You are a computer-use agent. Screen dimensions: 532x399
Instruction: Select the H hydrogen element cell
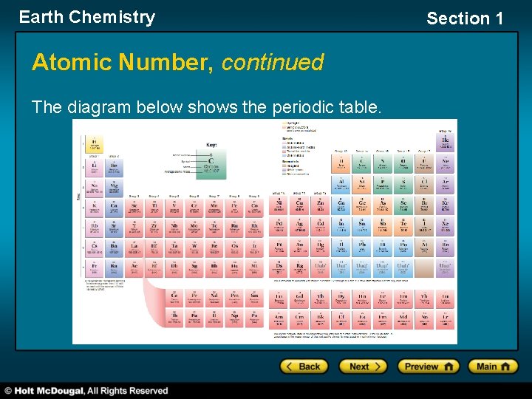[x=95, y=145]
